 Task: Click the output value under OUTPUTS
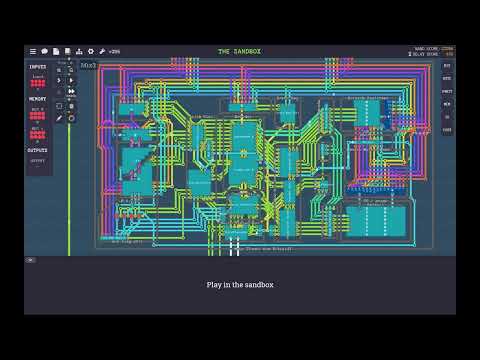pos(37,161)
